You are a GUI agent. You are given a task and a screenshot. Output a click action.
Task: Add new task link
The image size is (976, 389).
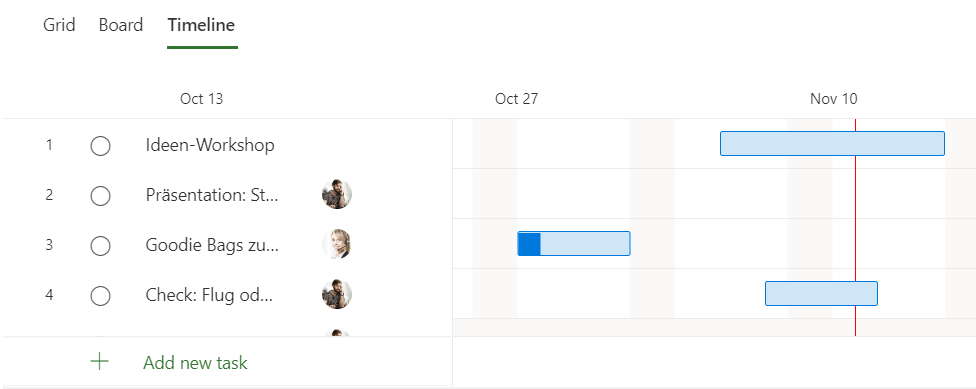coord(195,362)
